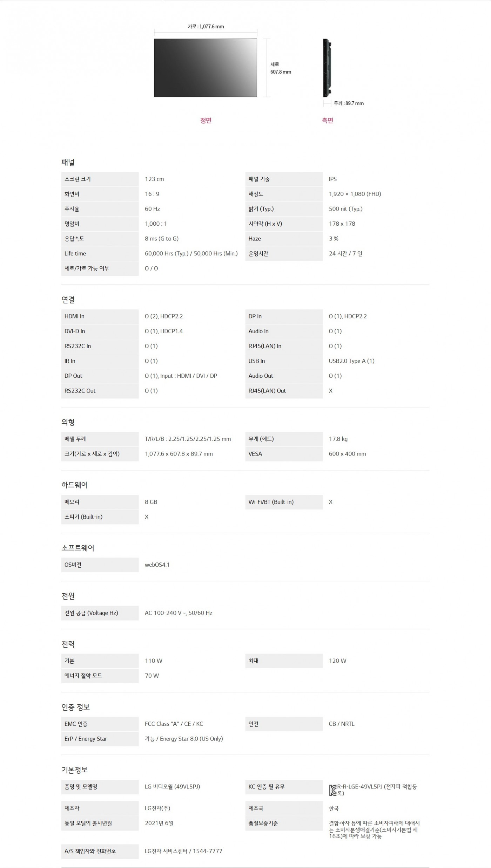The height and width of the screenshot is (868, 491).
Task: Click the 하드웨어 section heading
Action: click(x=74, y=485)
